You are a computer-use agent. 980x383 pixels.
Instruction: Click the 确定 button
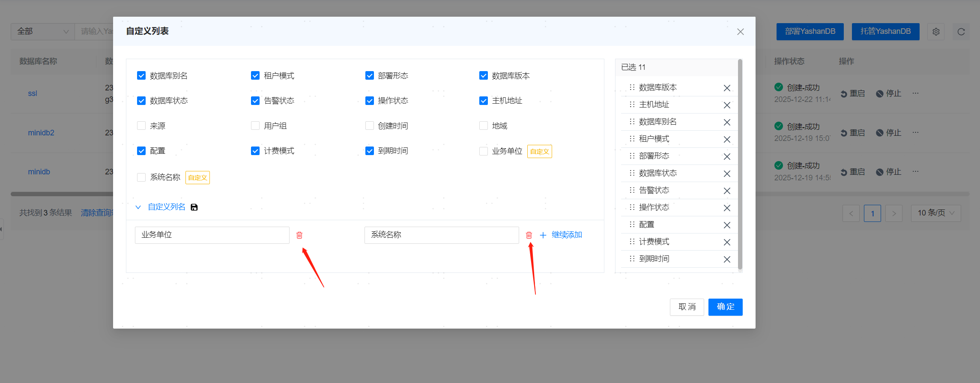725,307
